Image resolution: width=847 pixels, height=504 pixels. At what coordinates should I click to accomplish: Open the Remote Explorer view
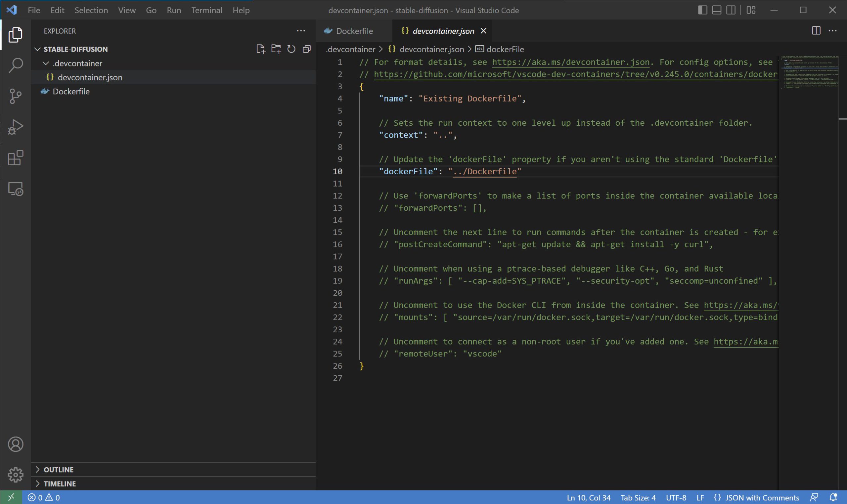coord(16,189)
